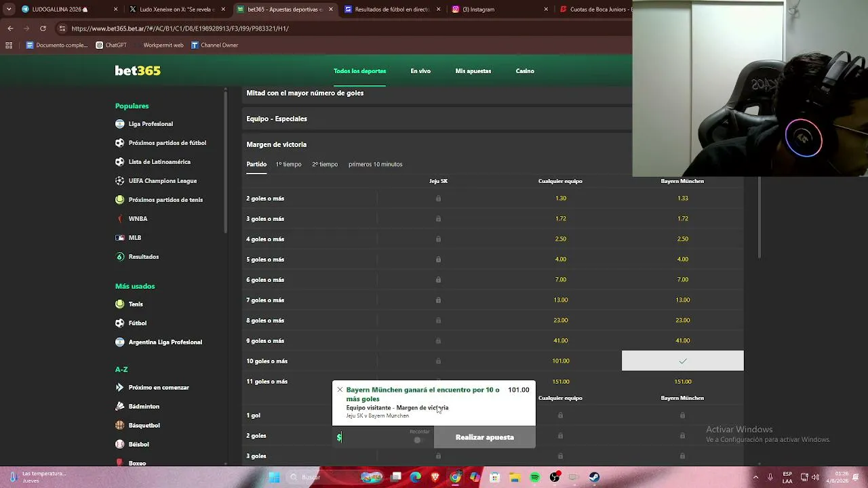Select Bayern München 7 goles o más 13.00
868x488 pixels.
click(x=683, y=300)
